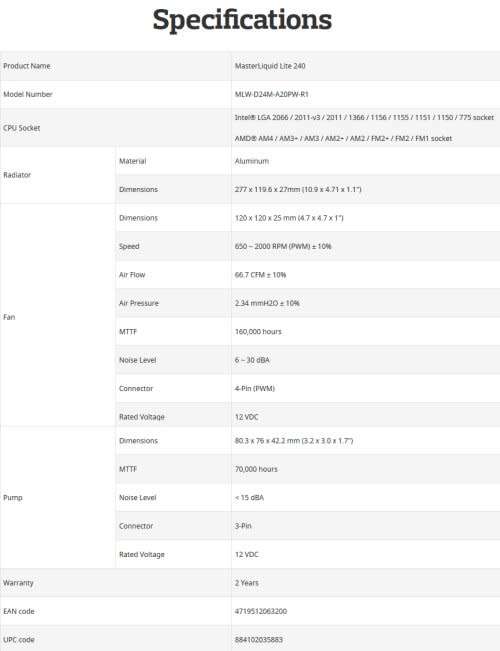Viewport: 500px width, 651px height.
Task: Select the MasterLiquid Lite 240 product name
Action: click(270, 66)
